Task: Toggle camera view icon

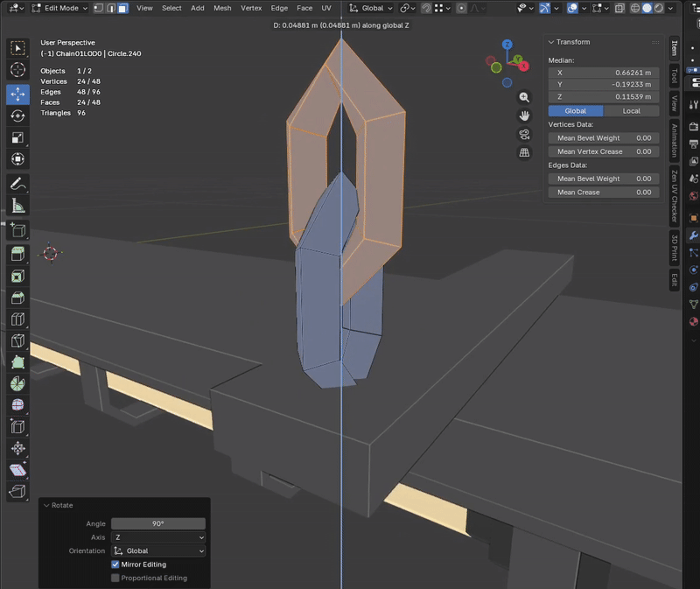Action: [x=524, y=134]
